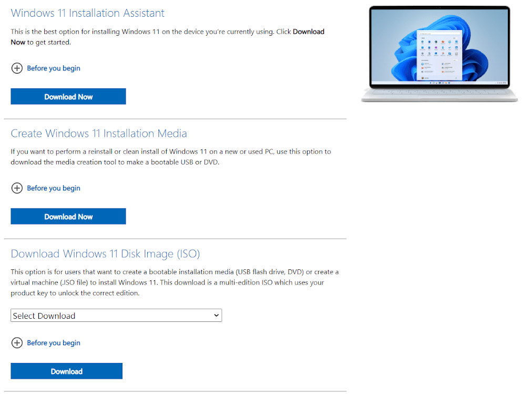
Task: Click the paragraph starting 'This is the best option'
Action: (x=168, y=37)
